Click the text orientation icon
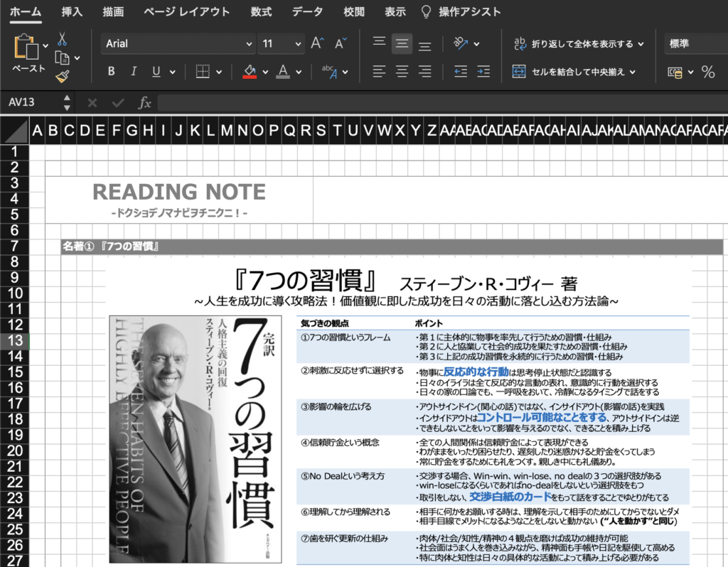Screen dimensions: 728x567 (461, 43)
